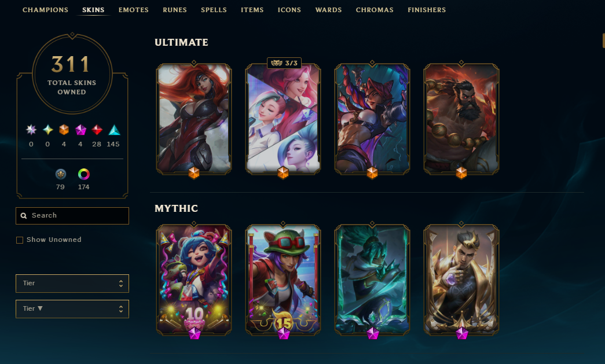
Task: Click into the skin Search field
Action: coord(72,215)
